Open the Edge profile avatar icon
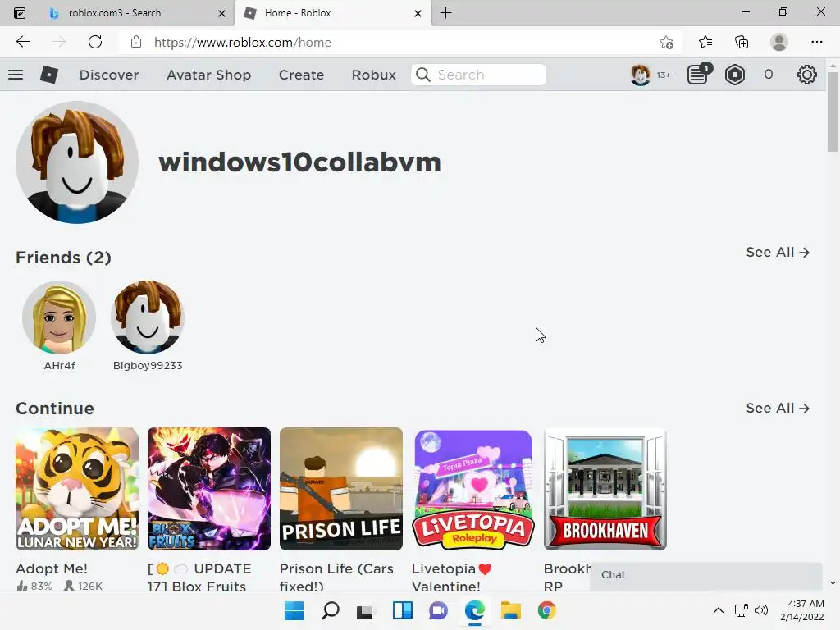The height and width of the screenshot is (630, 840). (x=779, y=42)
